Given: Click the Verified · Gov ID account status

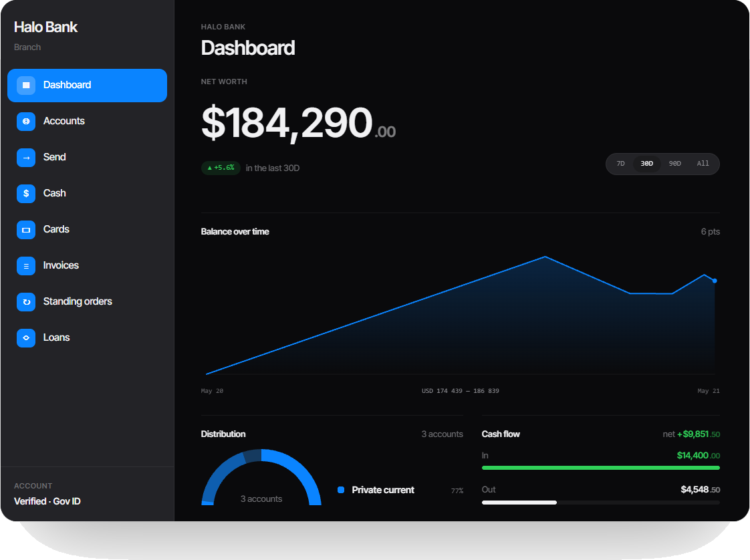Looking at the screenshot, I should (x=47, y=501).
